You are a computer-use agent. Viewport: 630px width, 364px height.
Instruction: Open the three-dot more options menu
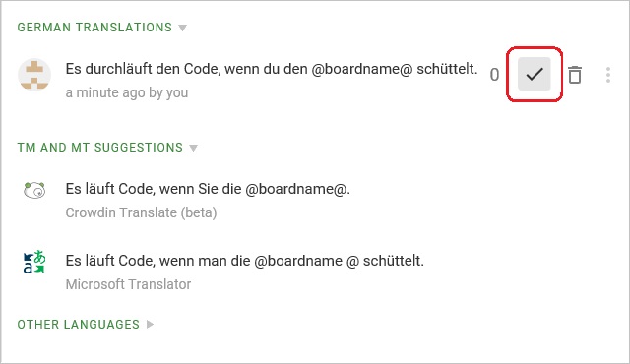[608, 75]
